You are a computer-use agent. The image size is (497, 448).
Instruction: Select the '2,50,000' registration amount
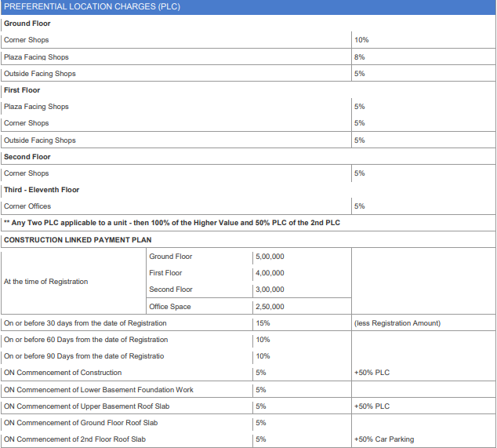click(x=270, y=307)
